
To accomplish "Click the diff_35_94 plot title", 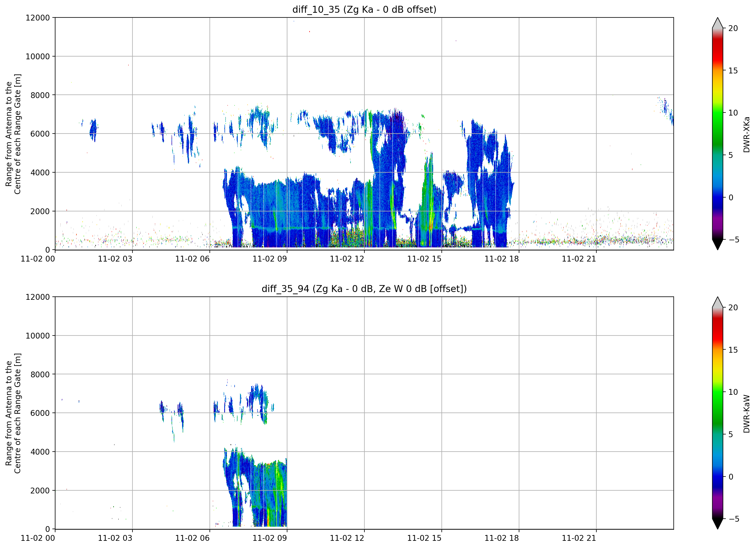I will pos(364,289).
